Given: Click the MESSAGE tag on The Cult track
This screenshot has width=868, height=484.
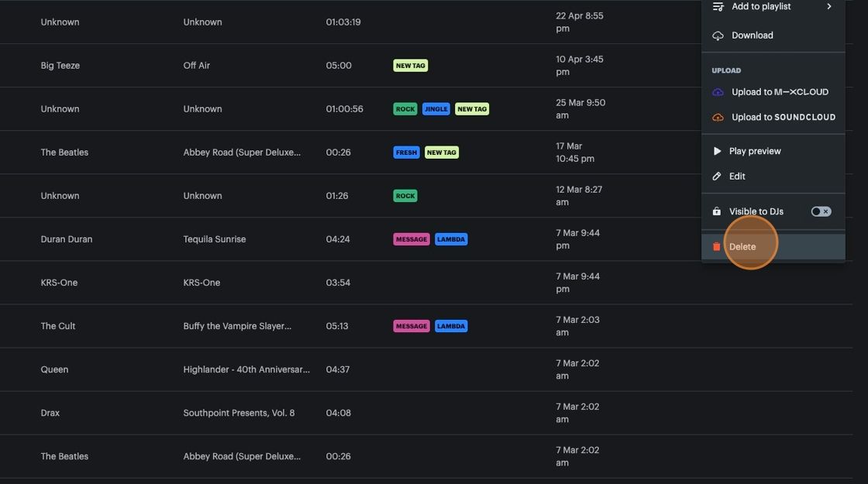Looking at the screenshot, I should click(x=412, y=326).
